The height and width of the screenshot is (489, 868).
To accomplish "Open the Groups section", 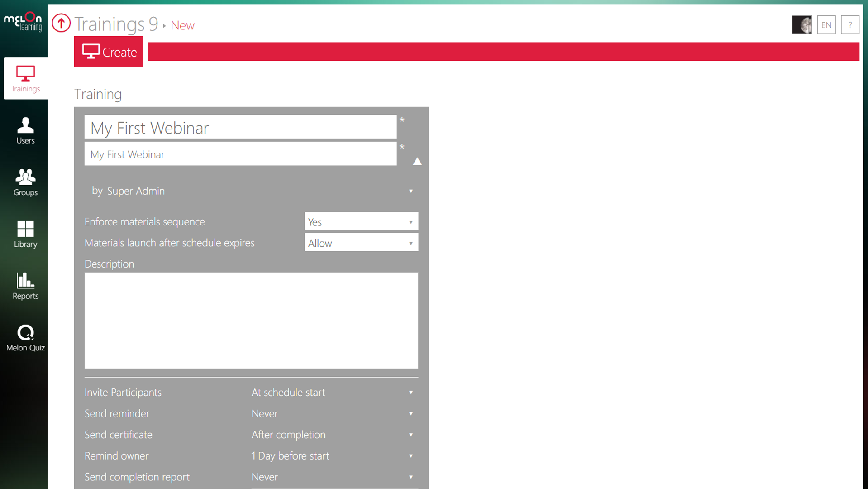I will (x=25, y=182).
